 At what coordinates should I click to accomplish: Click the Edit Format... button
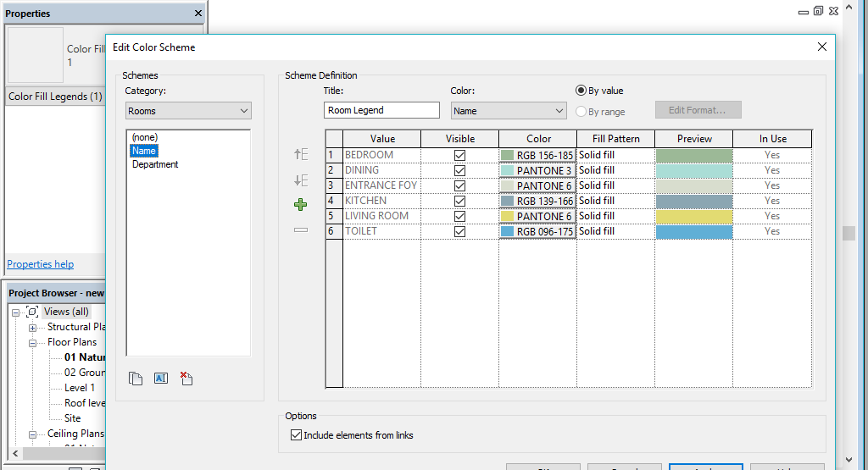[x=698, y=109]
